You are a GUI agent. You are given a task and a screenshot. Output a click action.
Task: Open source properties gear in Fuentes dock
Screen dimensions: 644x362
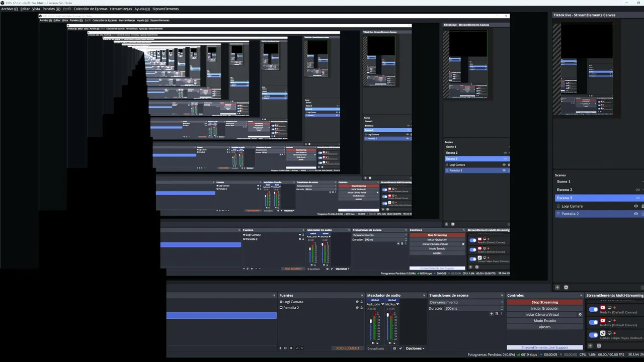[x=291, y=348]
